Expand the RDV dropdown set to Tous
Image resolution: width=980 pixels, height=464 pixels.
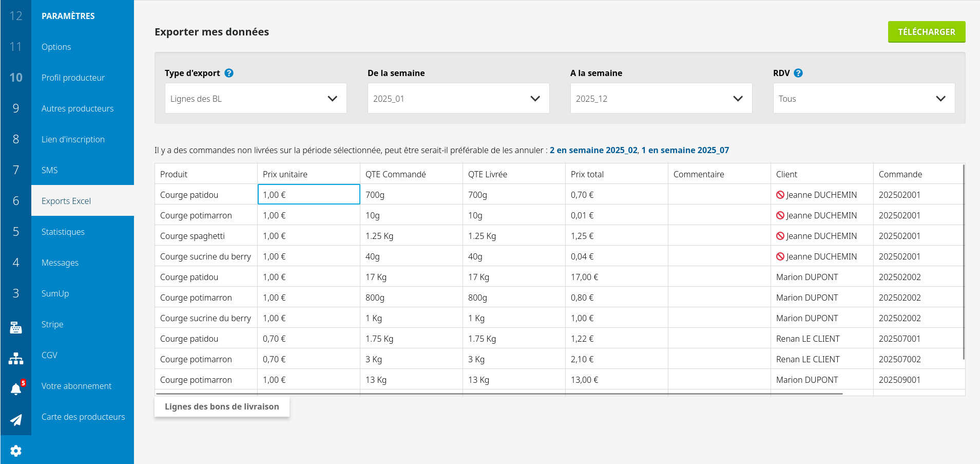pyautogui.click(x=863, y=99)
